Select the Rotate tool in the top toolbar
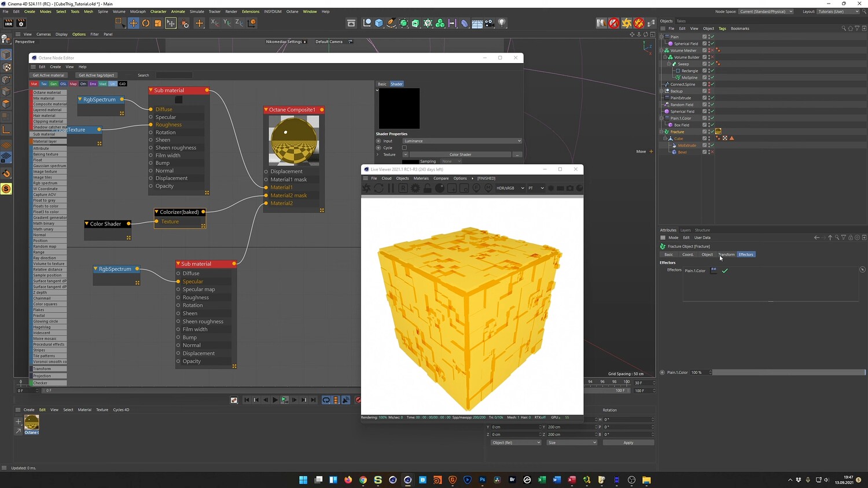Screen dimensions: 868x488 [146, 23]
